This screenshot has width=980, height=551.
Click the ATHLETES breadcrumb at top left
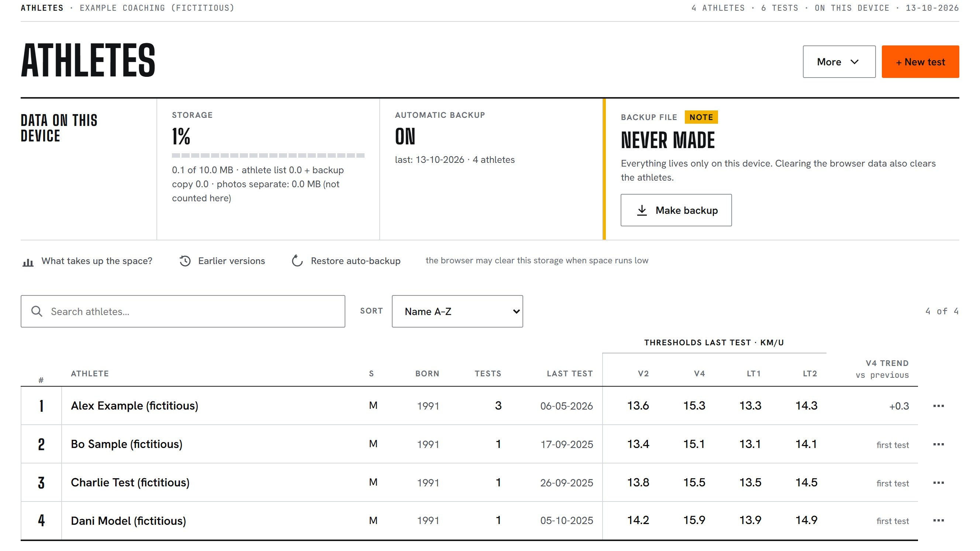pos(42,8)
